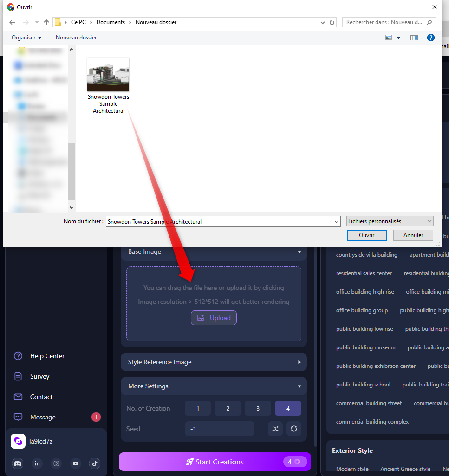Click the Start Creations button
Viewport: 449px width, 476px height.
(x=215, y=462)
